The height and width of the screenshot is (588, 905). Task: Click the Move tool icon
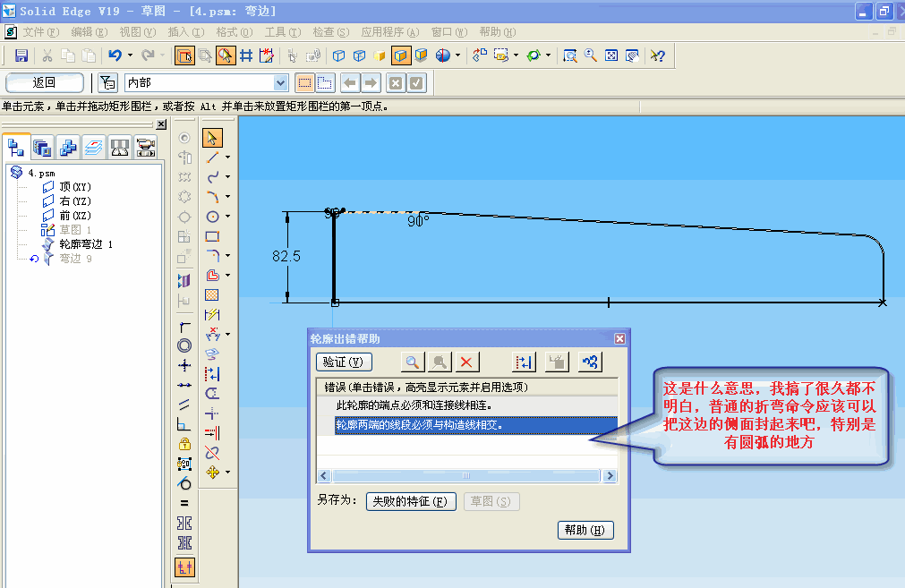(x=212, y=472)
